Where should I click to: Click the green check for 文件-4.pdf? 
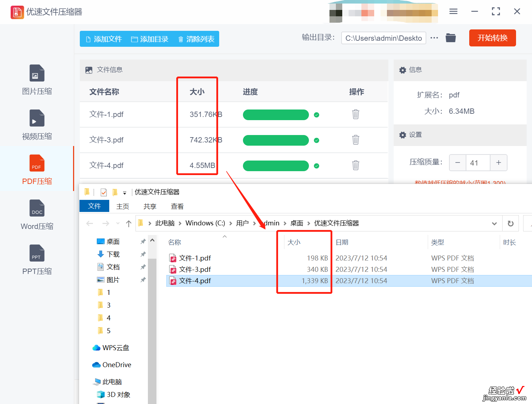pyautogui.click(x=317, y=166)
